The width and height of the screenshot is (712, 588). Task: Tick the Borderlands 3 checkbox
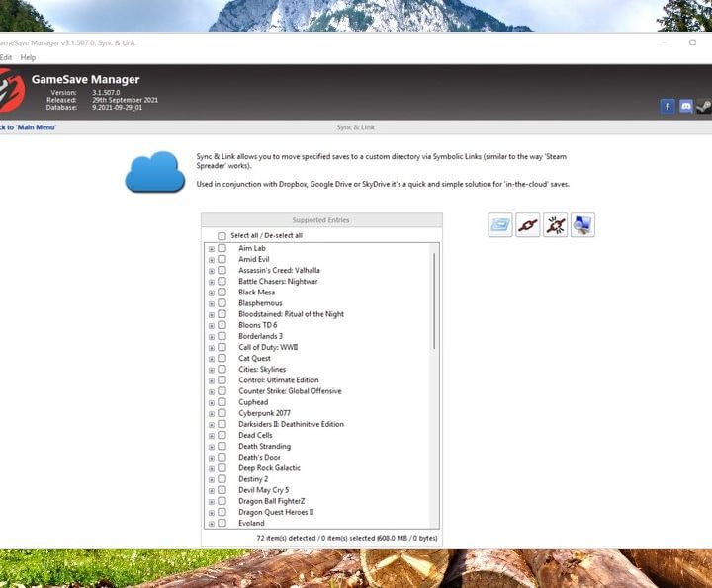pyautogui.click(x=222, y=336)
